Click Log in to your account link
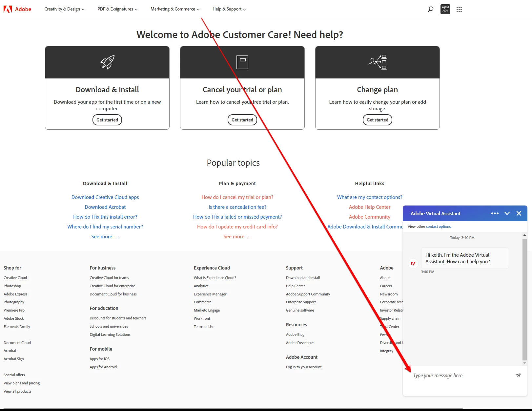 click(x=304, y=367)
